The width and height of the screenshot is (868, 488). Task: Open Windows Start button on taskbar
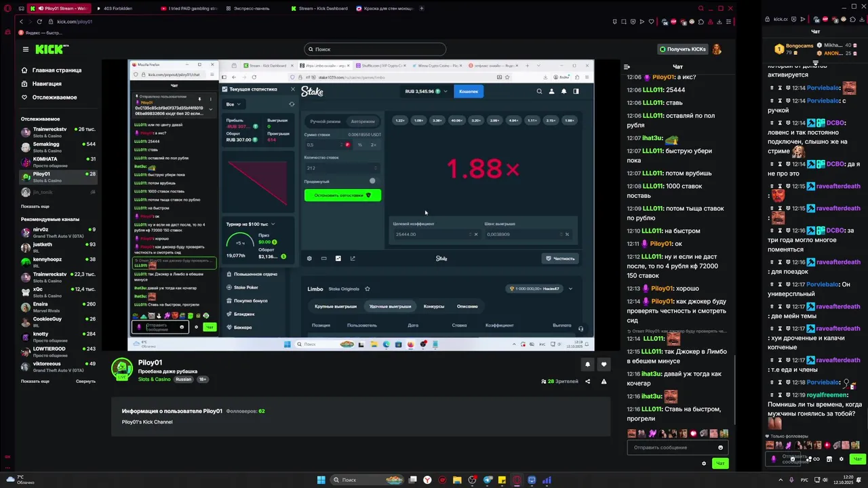coord(321,480)
